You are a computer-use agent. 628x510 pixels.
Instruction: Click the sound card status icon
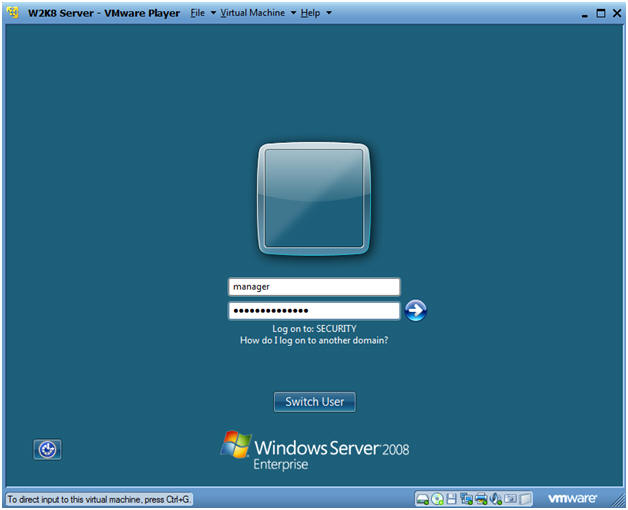pos(495,498)
